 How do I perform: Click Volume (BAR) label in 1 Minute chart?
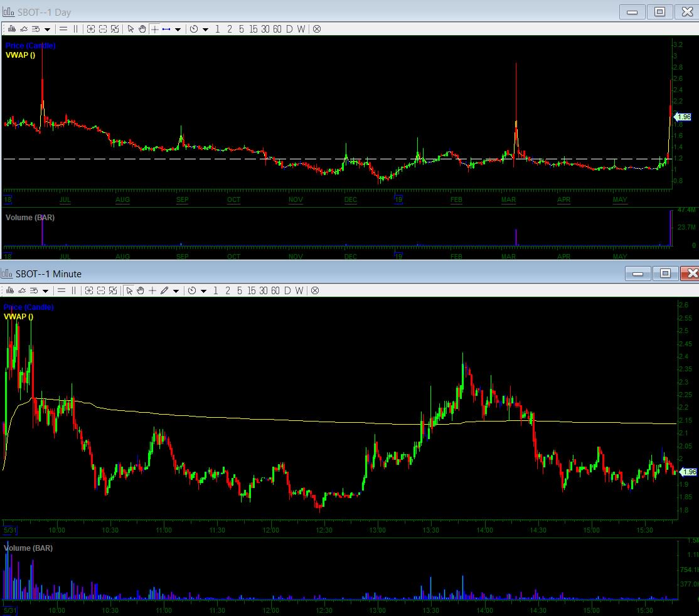pos(28,548)
